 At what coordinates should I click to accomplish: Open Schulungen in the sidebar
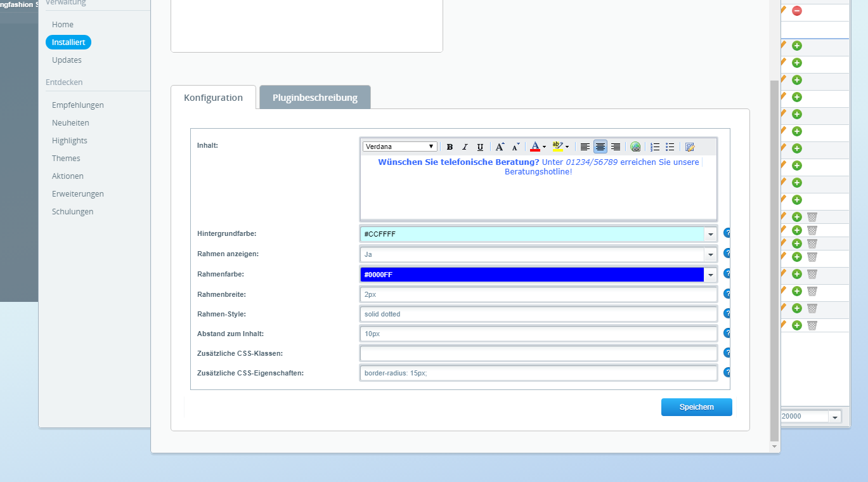(73, 212)
